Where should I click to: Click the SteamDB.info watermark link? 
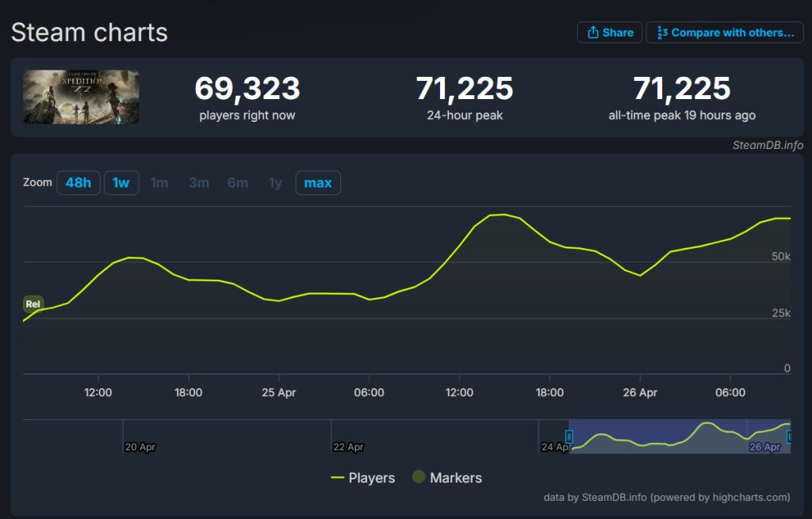click(768, 146)
